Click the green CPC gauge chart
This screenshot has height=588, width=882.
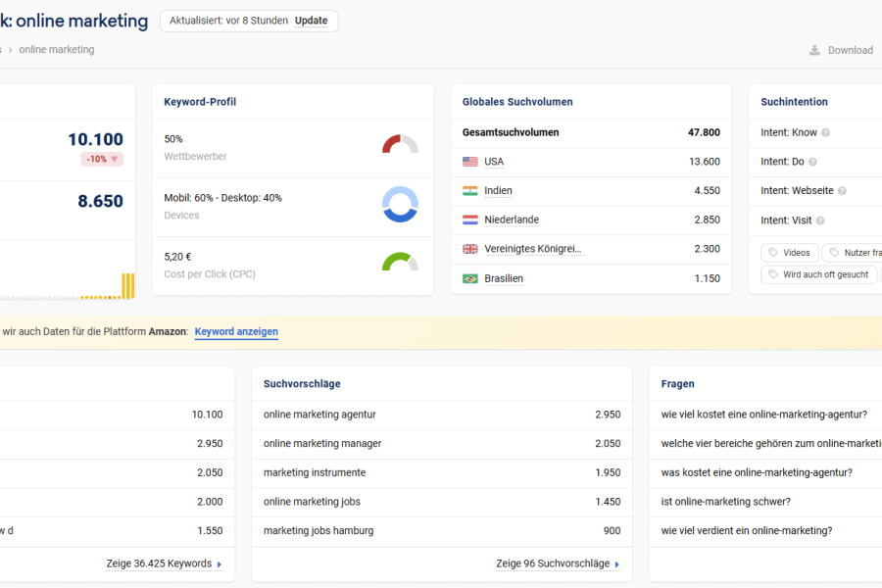[400, 262]
